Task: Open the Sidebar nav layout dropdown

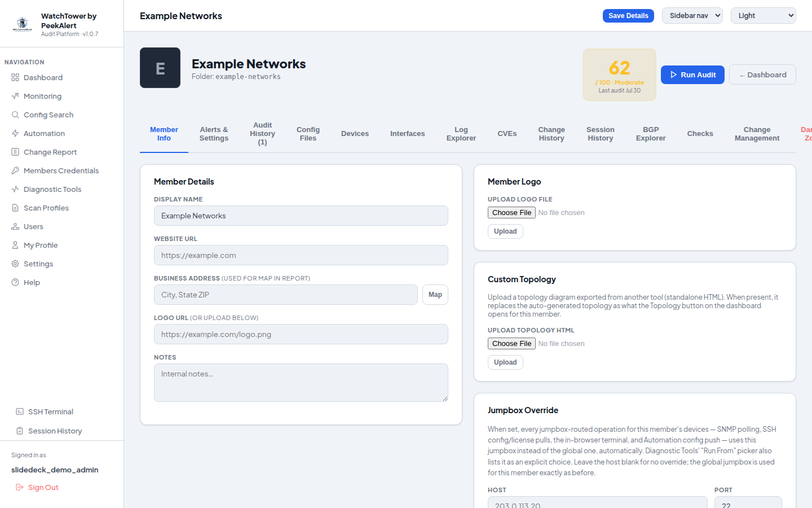Action: pyautogui.click(x=692, y=16)
